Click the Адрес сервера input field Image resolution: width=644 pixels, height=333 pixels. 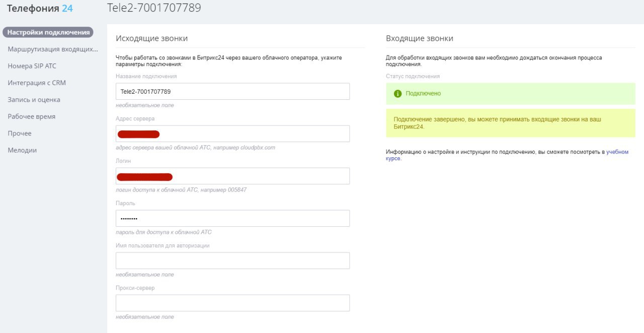coord(232,134)
